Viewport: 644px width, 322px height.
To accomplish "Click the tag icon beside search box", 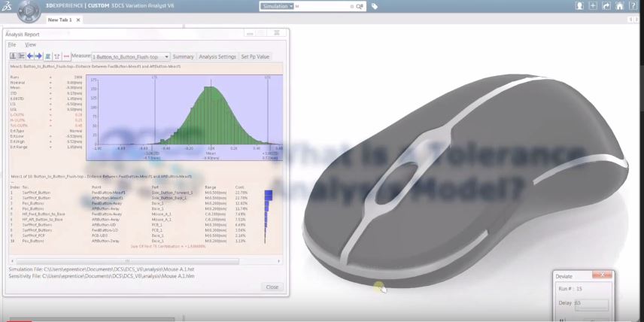I will [375, 6].
